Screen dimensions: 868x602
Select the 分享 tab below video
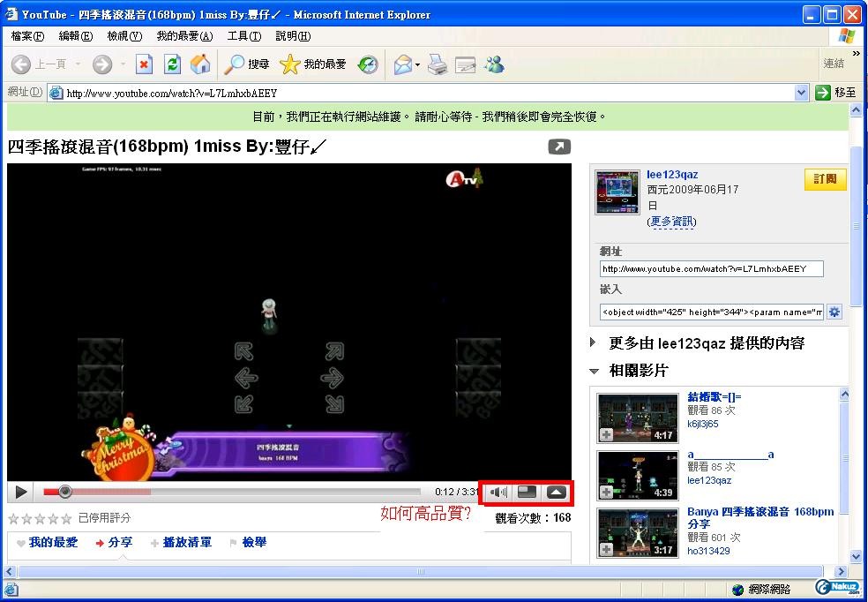point(120,543)
